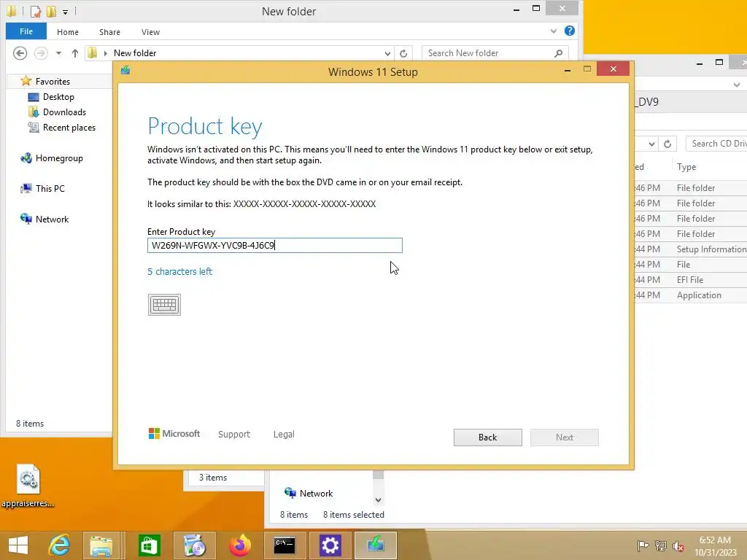Screen dimensions: 747x560
Task: Select the EFI File row
Action: pos(691,280)
